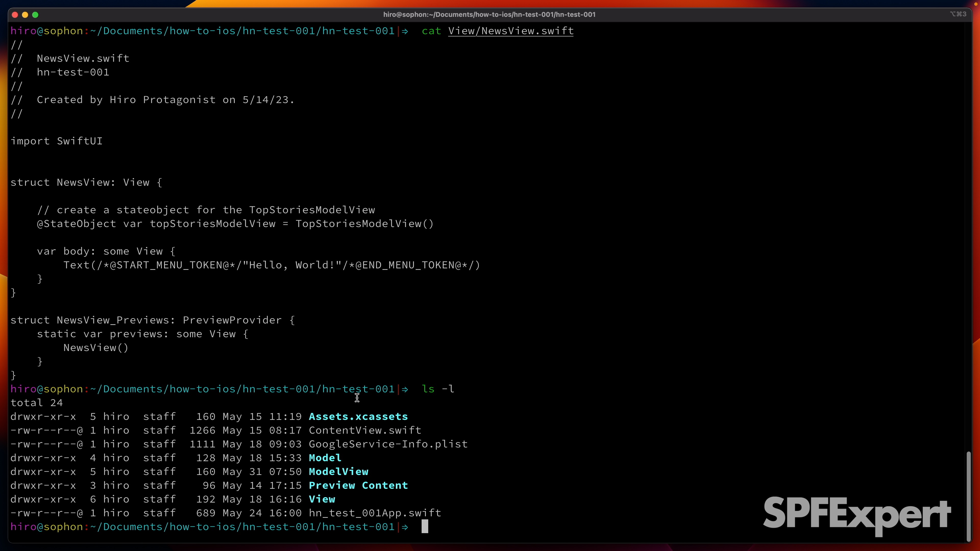Viewport: 980px width, 551px height.
Task: Click timestamp 'May 18 16:16'
Action: click(262, 499)
